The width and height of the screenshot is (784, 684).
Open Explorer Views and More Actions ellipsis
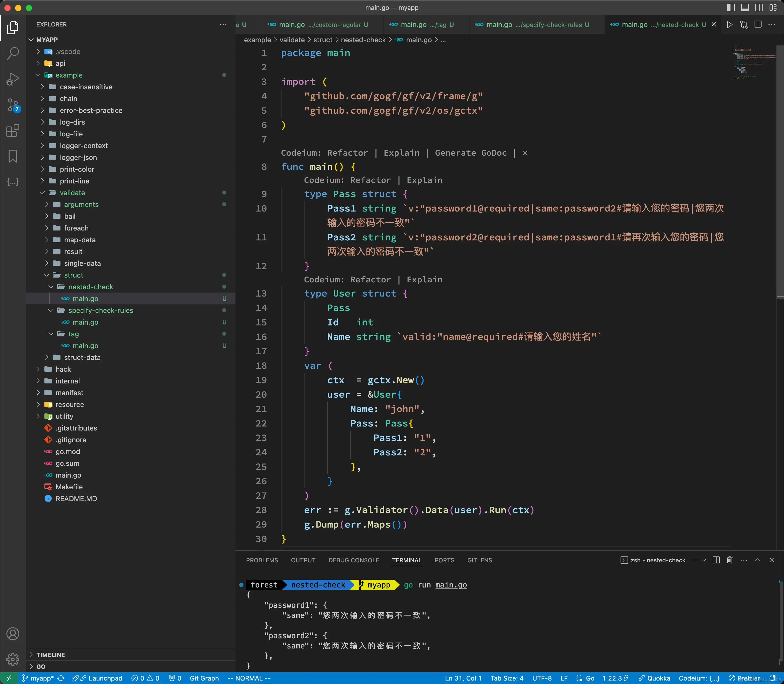pos(223,24)
